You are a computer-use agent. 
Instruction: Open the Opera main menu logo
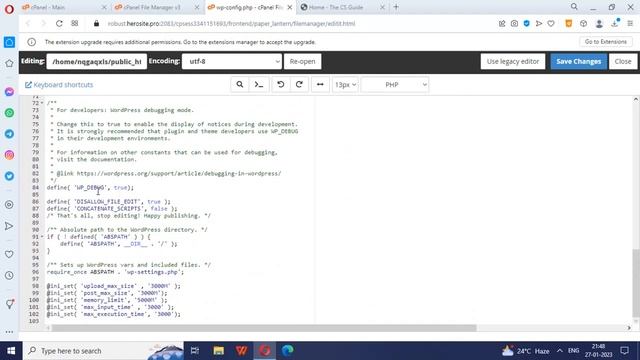click(x=9, y=8)
